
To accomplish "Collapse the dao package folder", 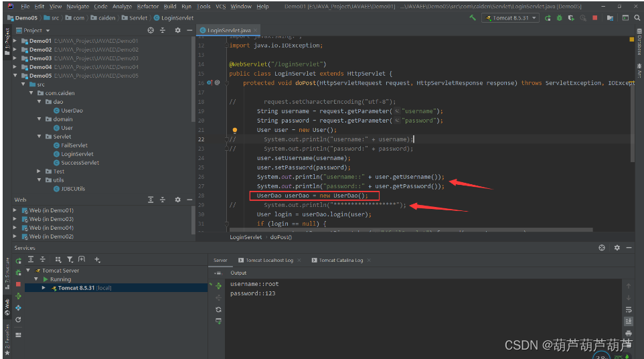I will 39,101.
